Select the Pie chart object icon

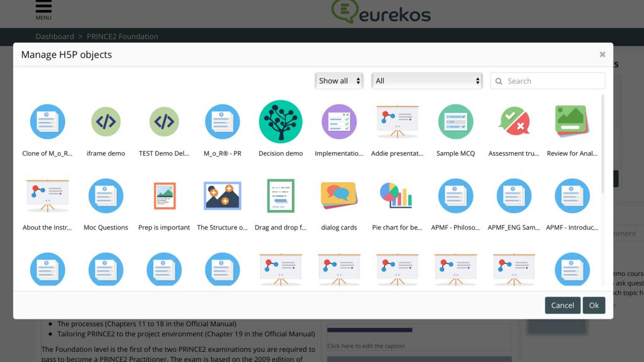coord(397,196)
